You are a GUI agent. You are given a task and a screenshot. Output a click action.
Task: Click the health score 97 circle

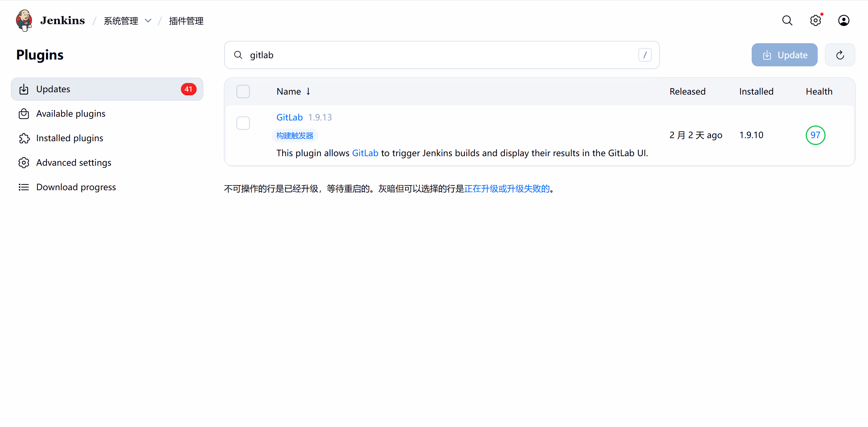(x=815, y=135)
